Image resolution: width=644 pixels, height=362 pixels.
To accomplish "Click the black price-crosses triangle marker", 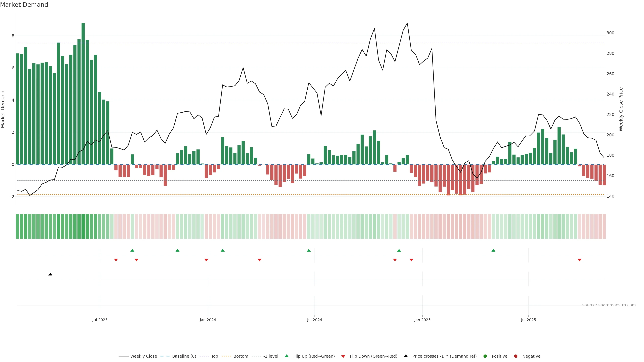I will coord(50,274).
